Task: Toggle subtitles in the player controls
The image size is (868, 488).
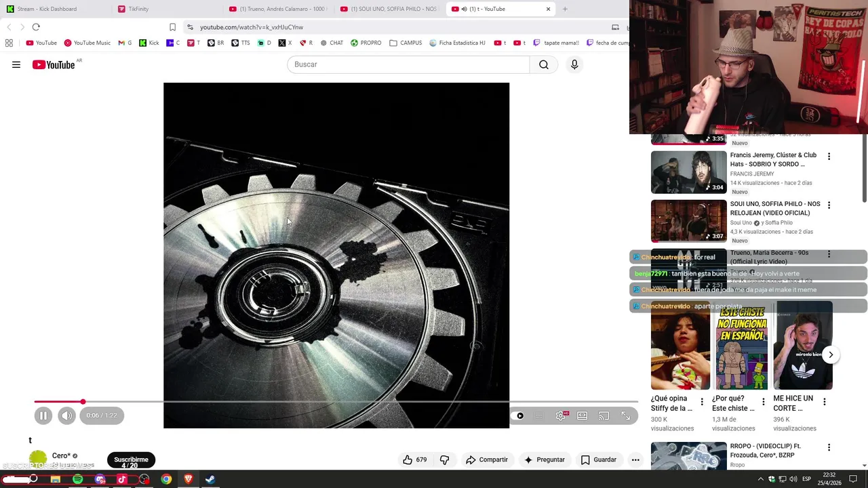Action: (x=538, y=415)
